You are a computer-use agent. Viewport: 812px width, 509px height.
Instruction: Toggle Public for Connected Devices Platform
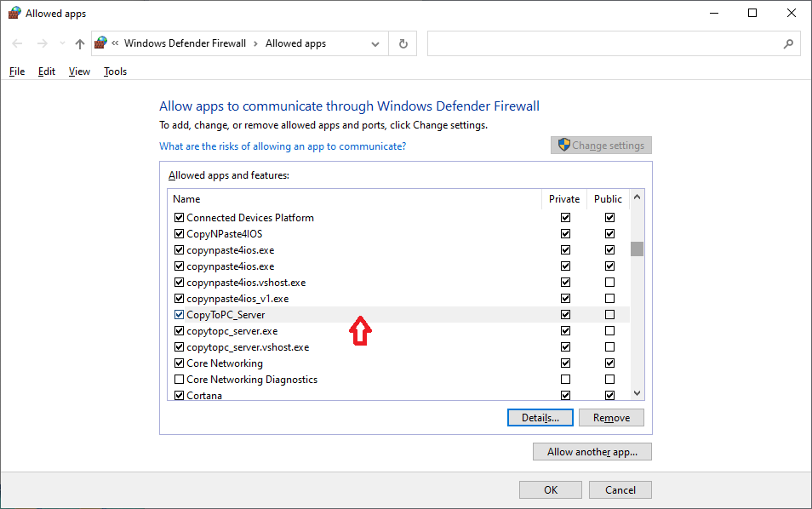pyautogui.click(x=610, y=218)
